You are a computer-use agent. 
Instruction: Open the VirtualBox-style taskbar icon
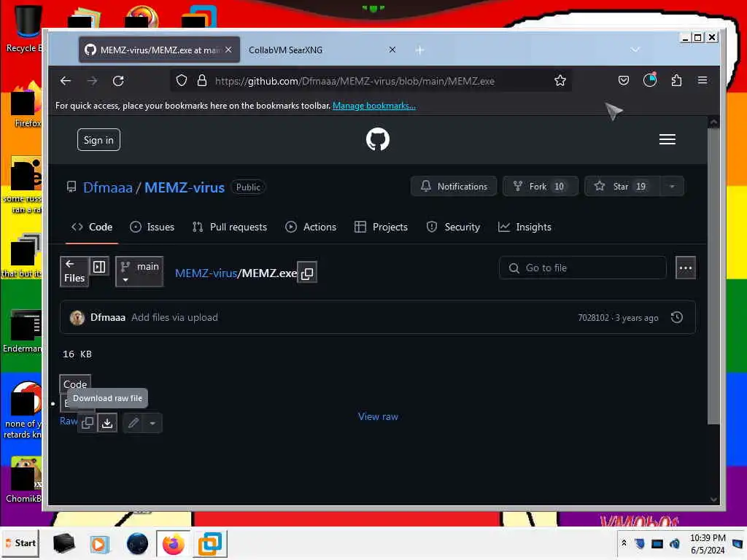coord(210,544)
